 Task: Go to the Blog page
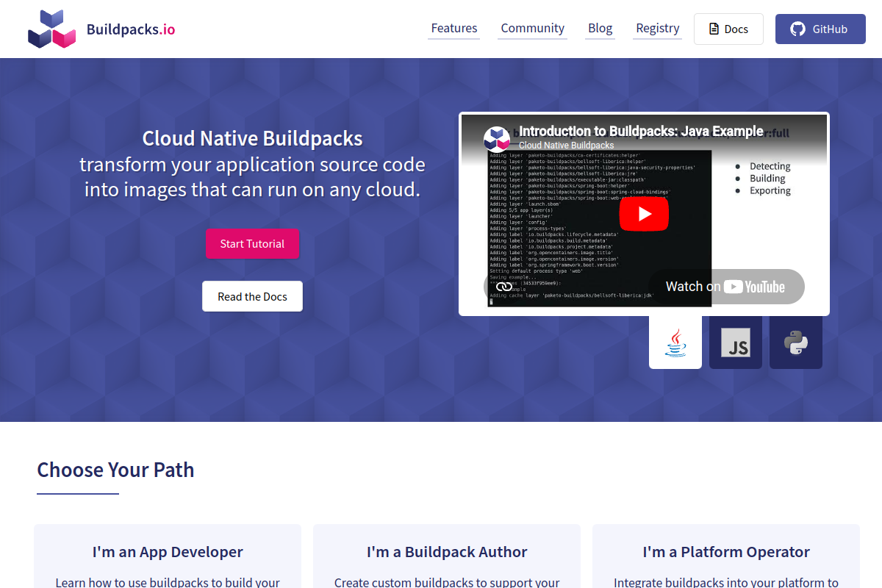click(x=600, y=28)
